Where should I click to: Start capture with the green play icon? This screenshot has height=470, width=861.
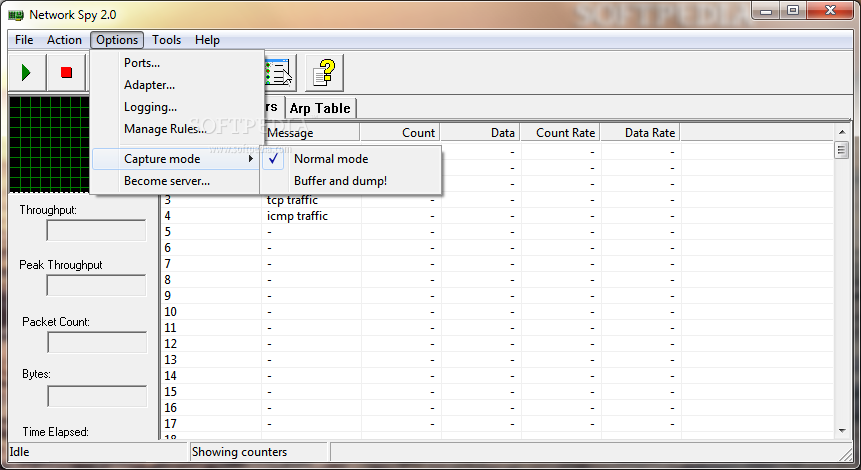(x=27, y=72)
